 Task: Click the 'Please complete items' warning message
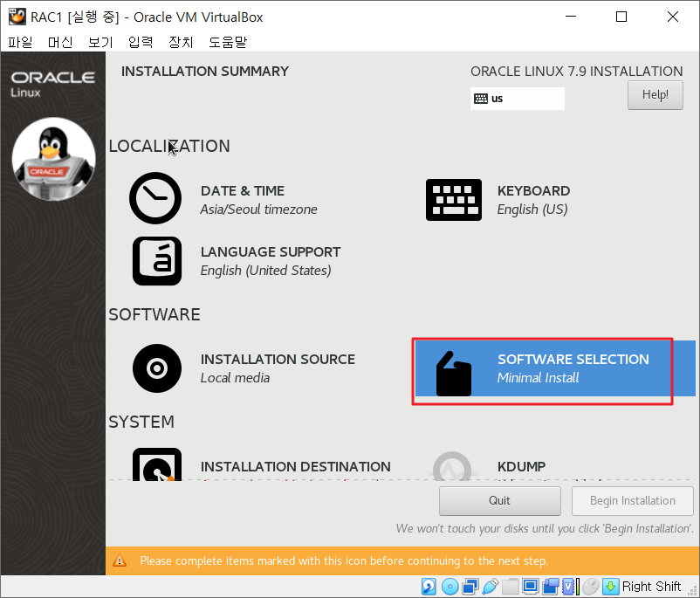click(x=344, y=560)
